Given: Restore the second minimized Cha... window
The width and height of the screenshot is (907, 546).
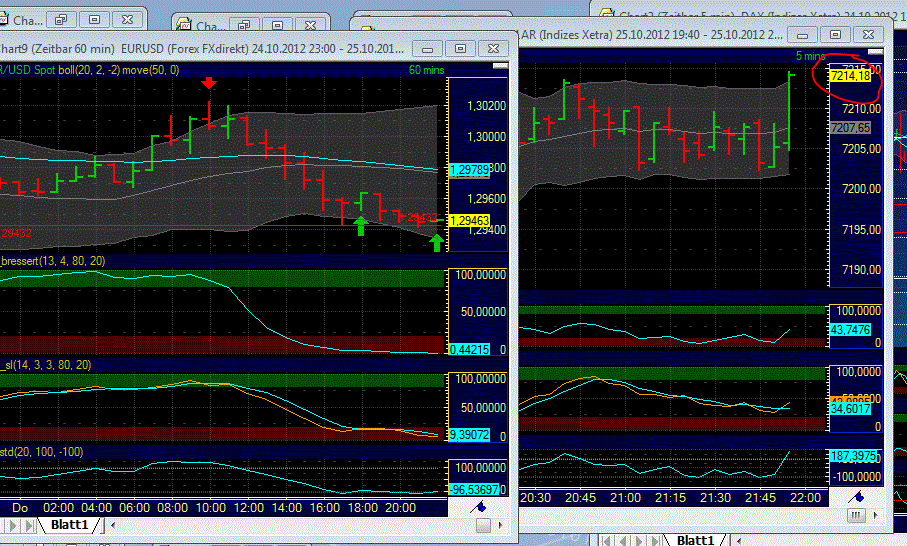Looking at the screenshot, I should click(x=244, y=25).
